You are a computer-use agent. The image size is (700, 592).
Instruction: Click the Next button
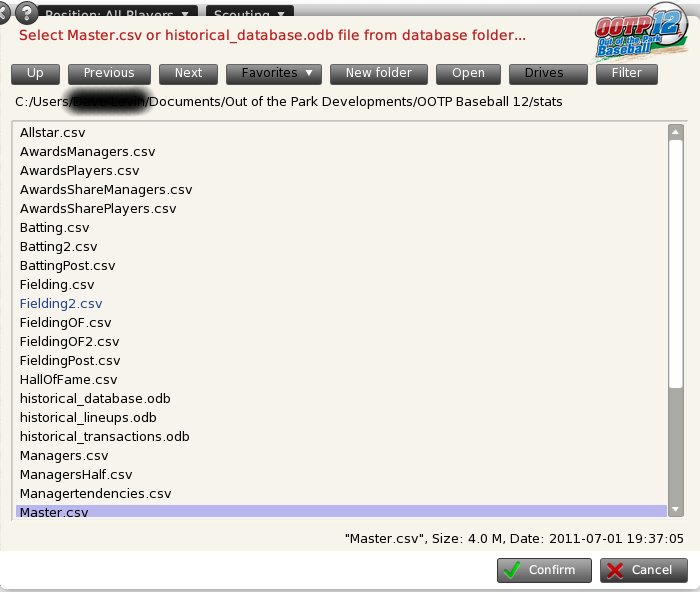pyautogui.click(x=188, y=74)
